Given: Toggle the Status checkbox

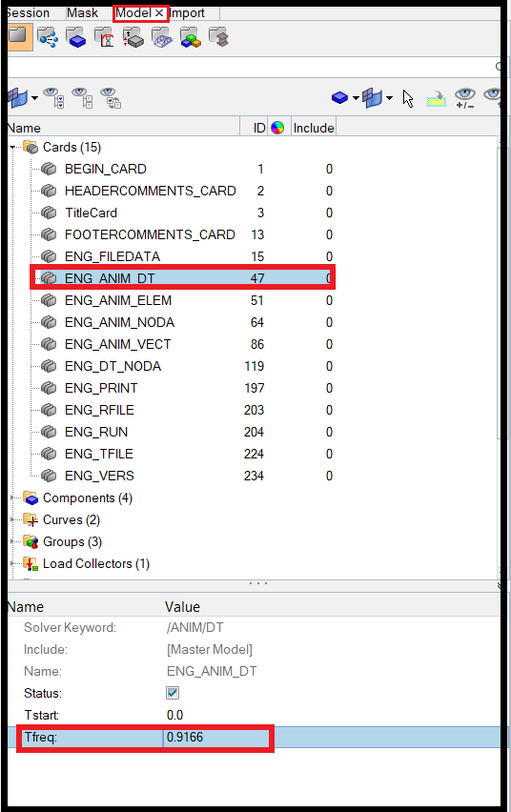Looking at the screenshot, I should 173,692.
